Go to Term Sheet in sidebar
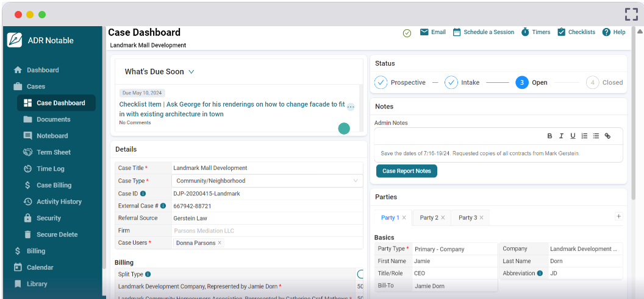The width and height of the screenshot is (644, 299). tap(54, 152)
